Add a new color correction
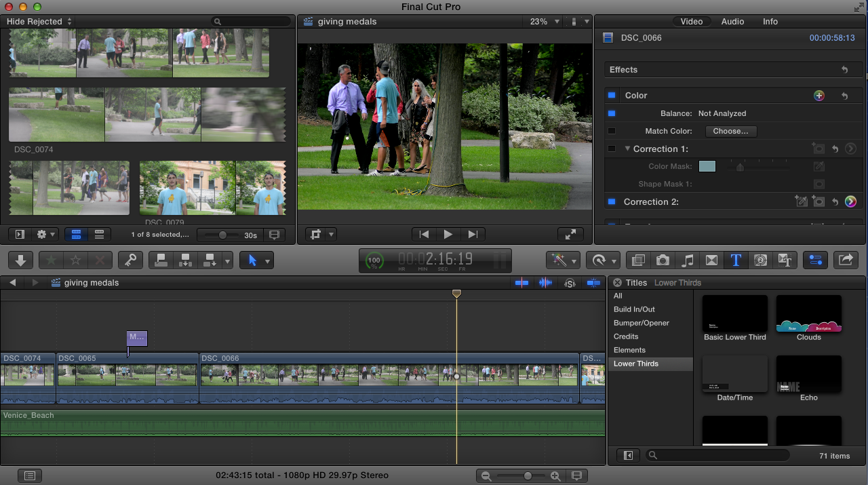868x485 pixels. [x=819, y=96]
